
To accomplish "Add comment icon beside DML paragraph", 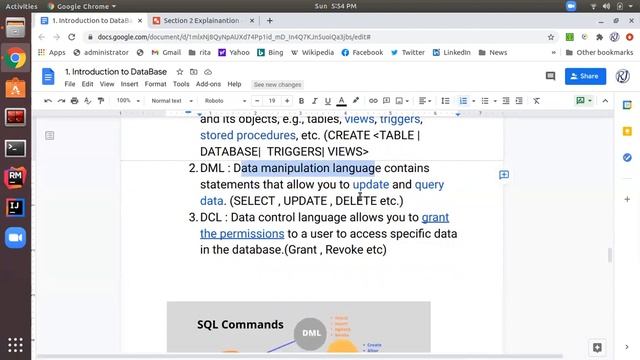I will click(504, 175).
